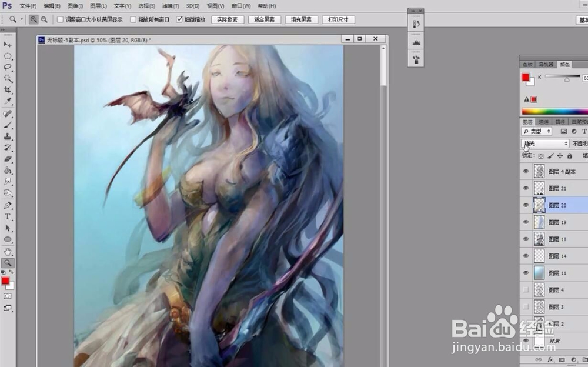
Task: Hide layer 图层 19
Action: [526, 222]
